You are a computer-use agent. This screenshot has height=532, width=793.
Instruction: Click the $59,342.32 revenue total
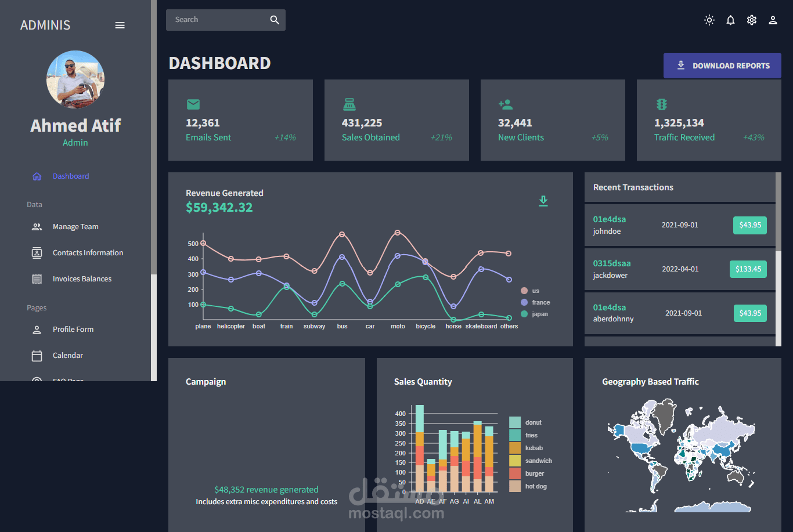(219, 208)
